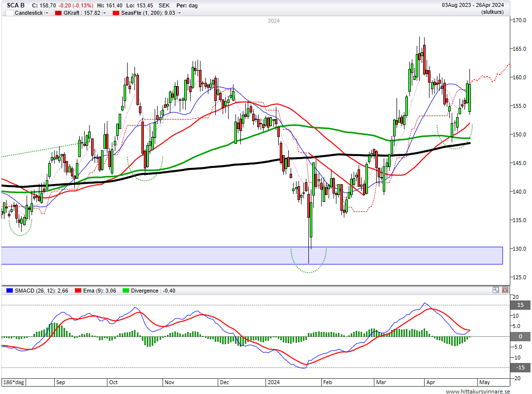
Task: Click the blue SMACD legend swatch
Action: pyautogui.click(x=9, y=291)
